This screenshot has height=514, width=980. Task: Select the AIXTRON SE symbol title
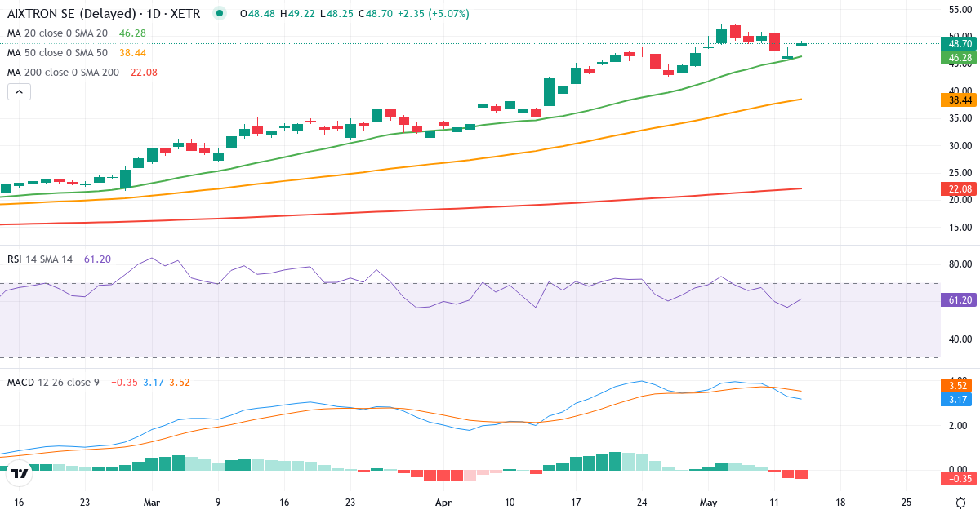(103, 14)
